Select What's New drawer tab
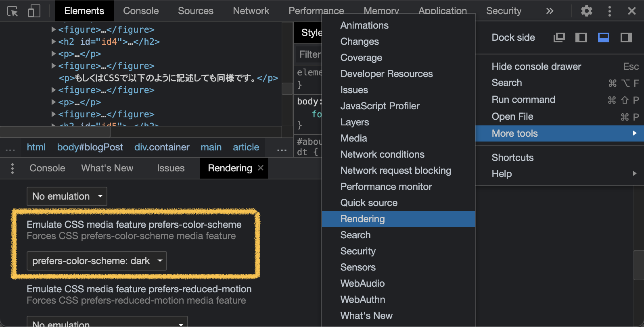 [x=107, y=168]
